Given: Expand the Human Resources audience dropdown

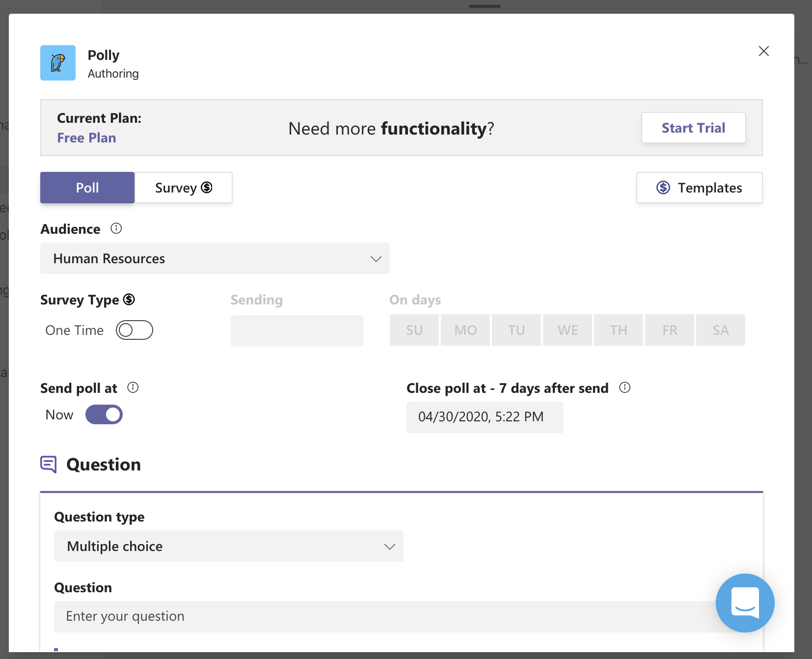Looking at the screenshot, I should [x=215, y=258].
